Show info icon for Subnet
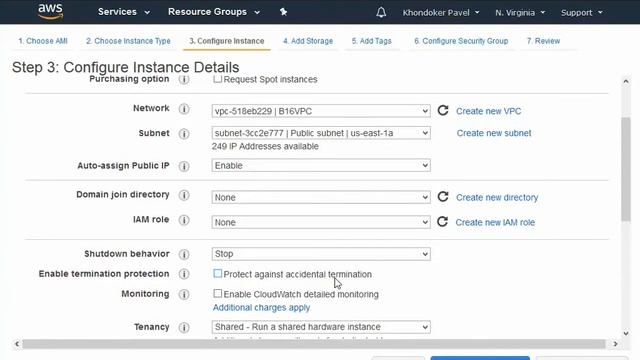640x360 pixels. (184, 134)
